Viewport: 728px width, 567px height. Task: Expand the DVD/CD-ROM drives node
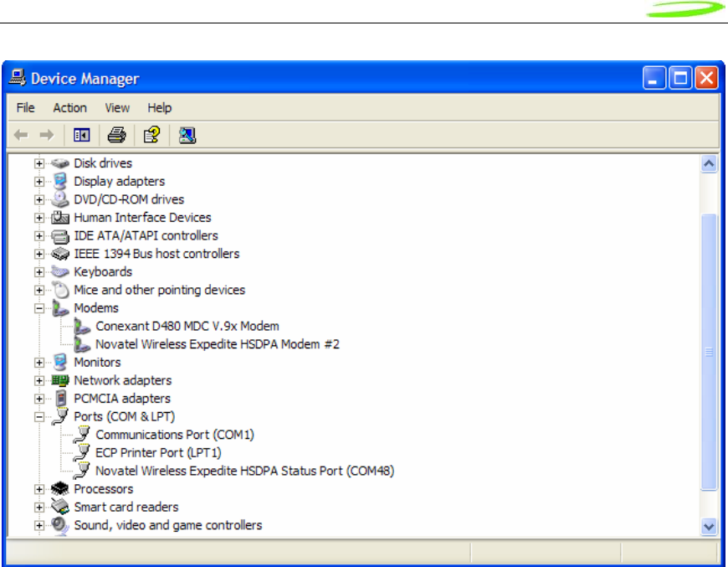[39, 200]
